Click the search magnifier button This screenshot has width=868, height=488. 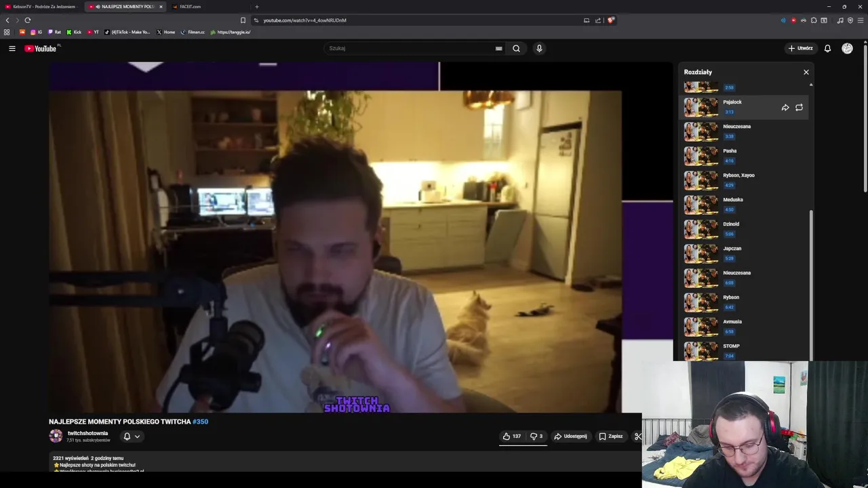pyautogui.click(x=516, y=48)
